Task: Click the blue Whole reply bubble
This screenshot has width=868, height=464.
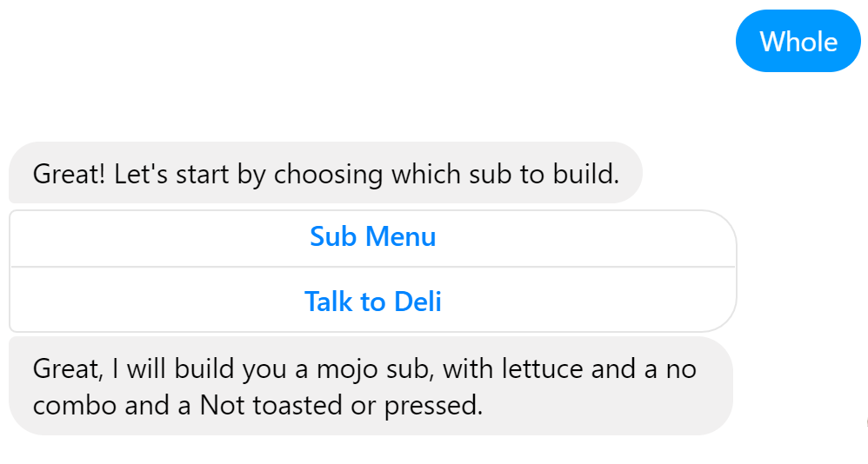Action: pos(798,41)
